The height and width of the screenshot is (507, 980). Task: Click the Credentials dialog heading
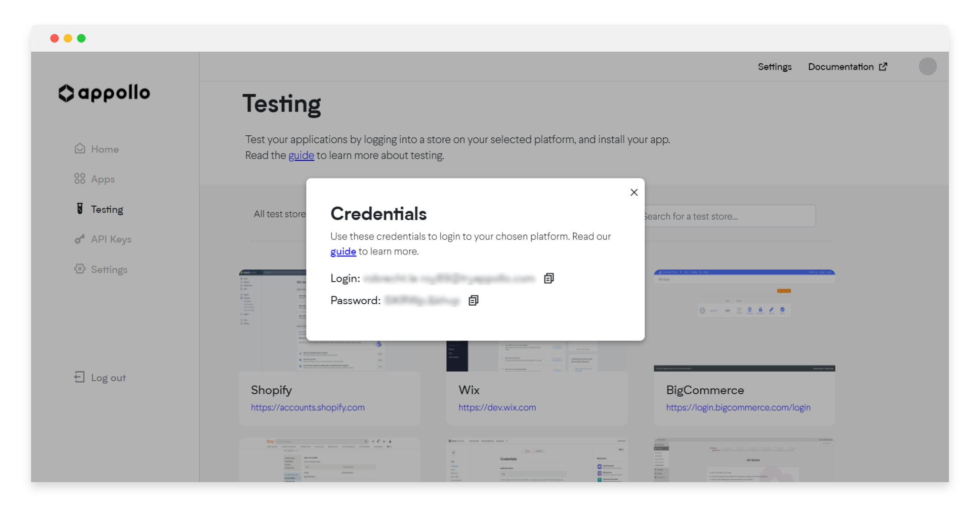click(379, 214)
